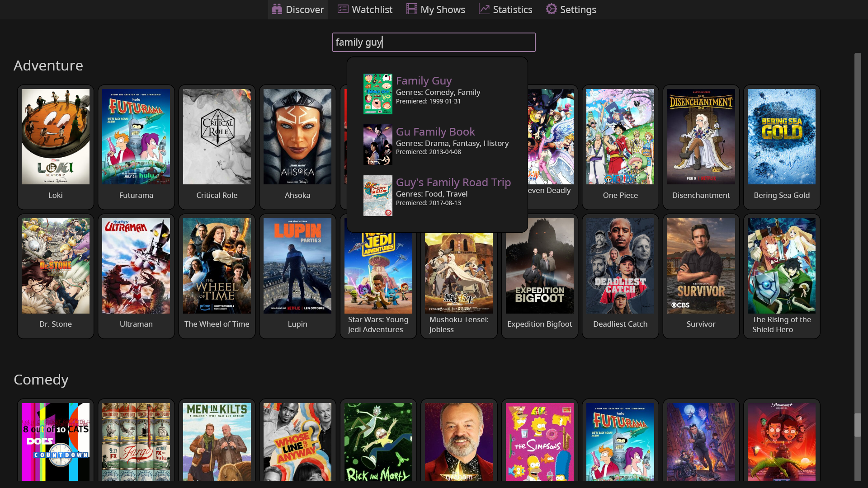Open the Watchlist tab

tap(372, 9)
